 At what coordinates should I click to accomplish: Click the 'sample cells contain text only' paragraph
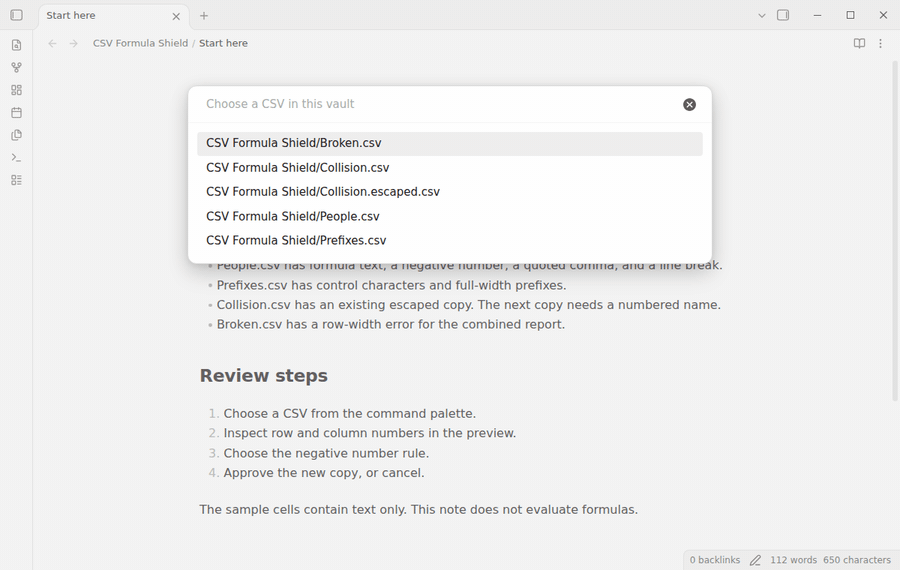point(418,510)
